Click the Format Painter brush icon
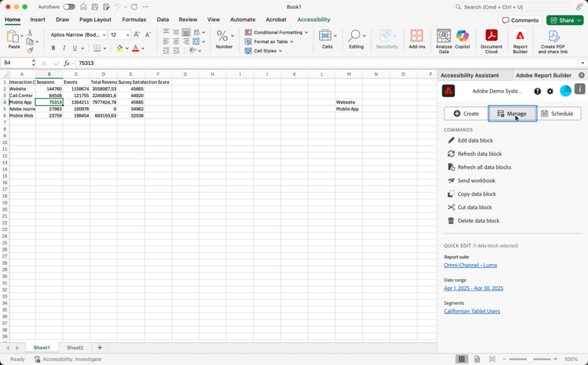588x365 pixels. pos(30,50)
